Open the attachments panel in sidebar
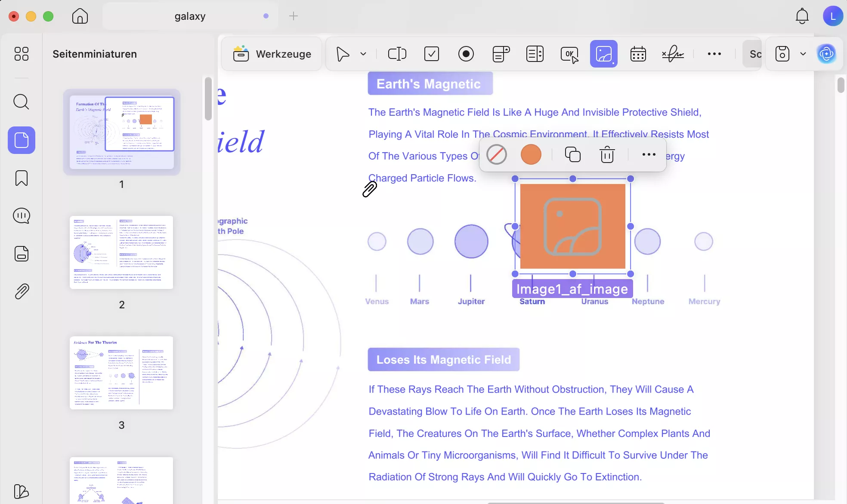This screenshot has width=847, height=504. tap(22, 292)
